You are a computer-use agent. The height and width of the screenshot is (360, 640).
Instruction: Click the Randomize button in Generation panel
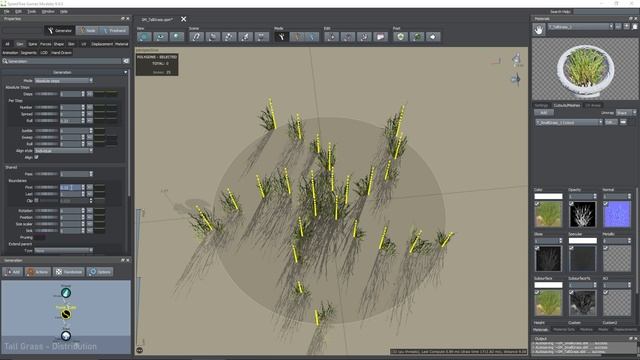pyautogui.click(x=69, y=272)
